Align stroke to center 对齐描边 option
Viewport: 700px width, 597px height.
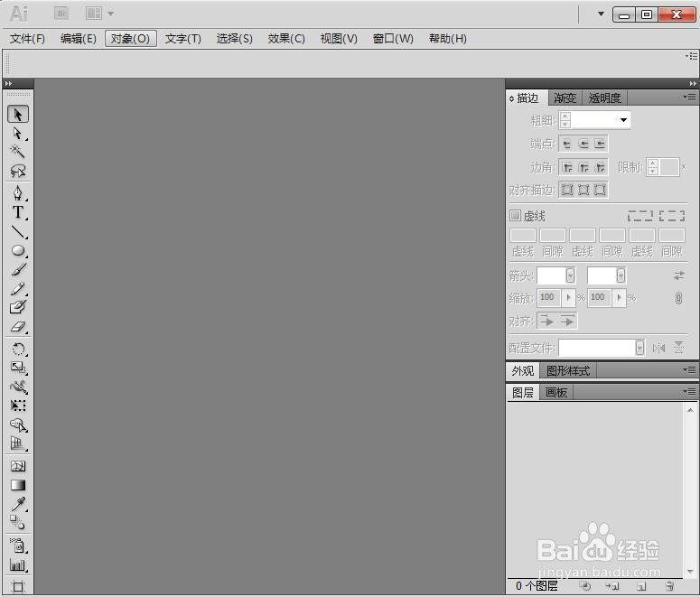pyautogui.click(x=567, y=190)
